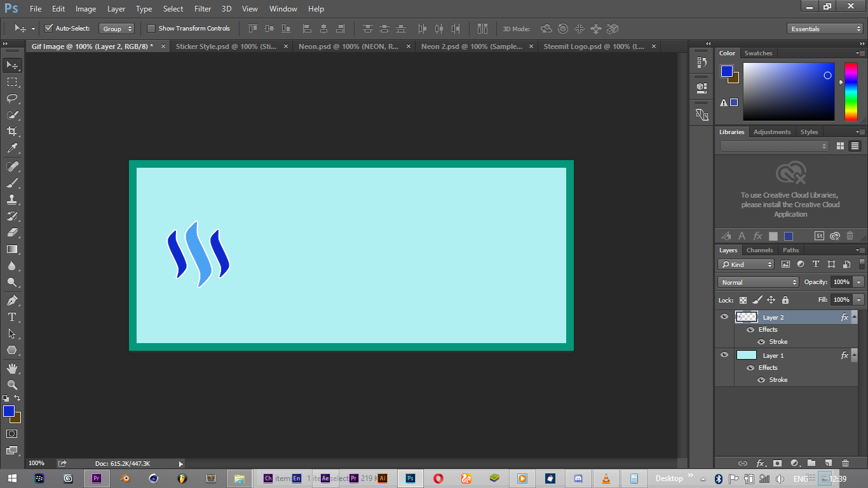Select the Lasso tool
The image size is (868, 488).
[12, 98]
